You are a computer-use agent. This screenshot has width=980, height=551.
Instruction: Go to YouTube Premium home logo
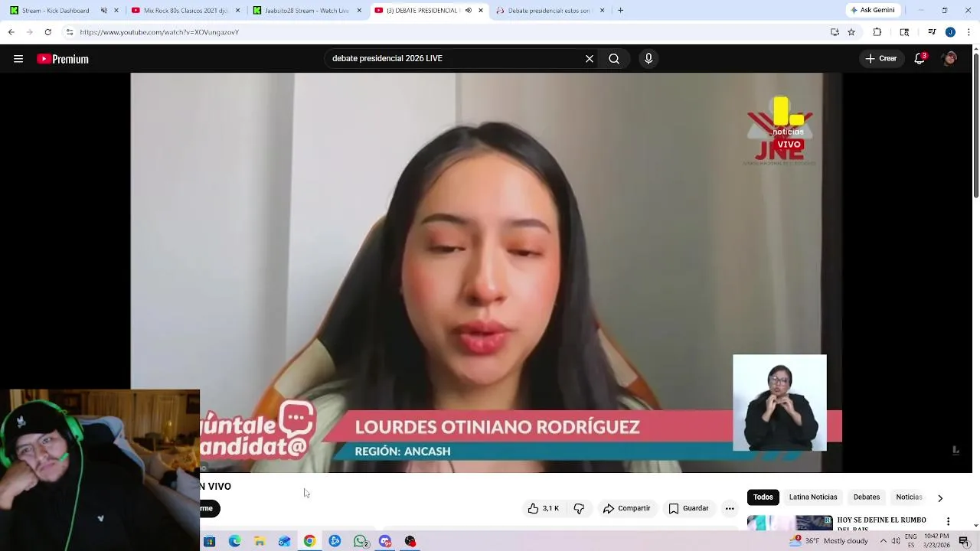pyautogui.click(x=63, y=59)
